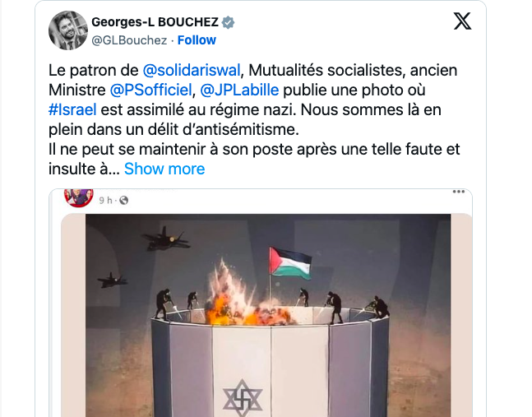The height and width of the screenshot is (417, 532).
Task: Expand the tweet with Show more
Action: tap(164, 169)
